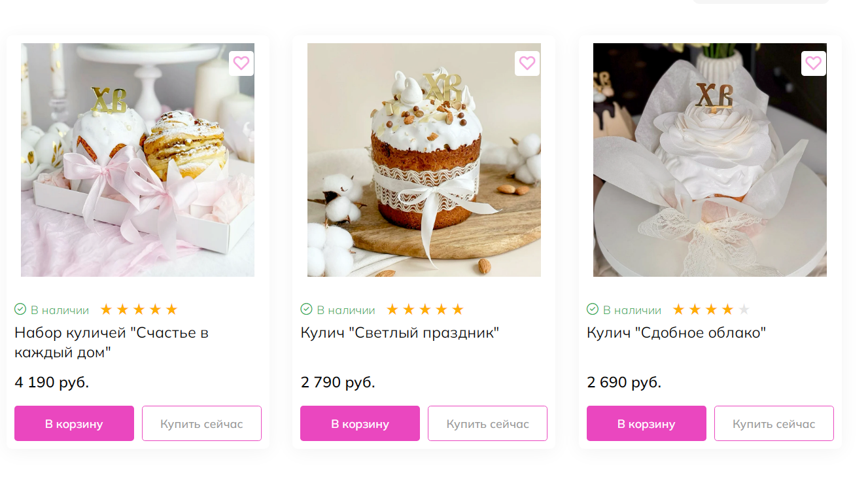Add "Сдобное облако" kulich to cart
Viewport: 868px width, 496px height.
tap(646, 423)
